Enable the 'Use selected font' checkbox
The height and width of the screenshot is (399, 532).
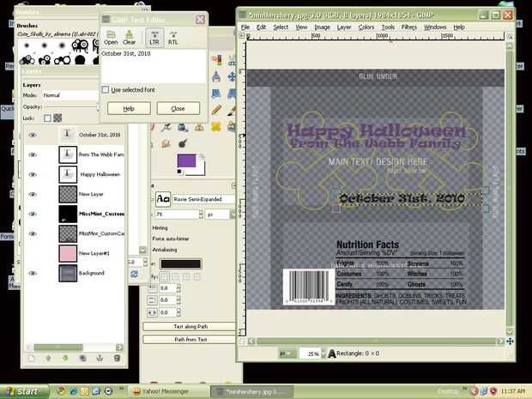click(106, 89)
